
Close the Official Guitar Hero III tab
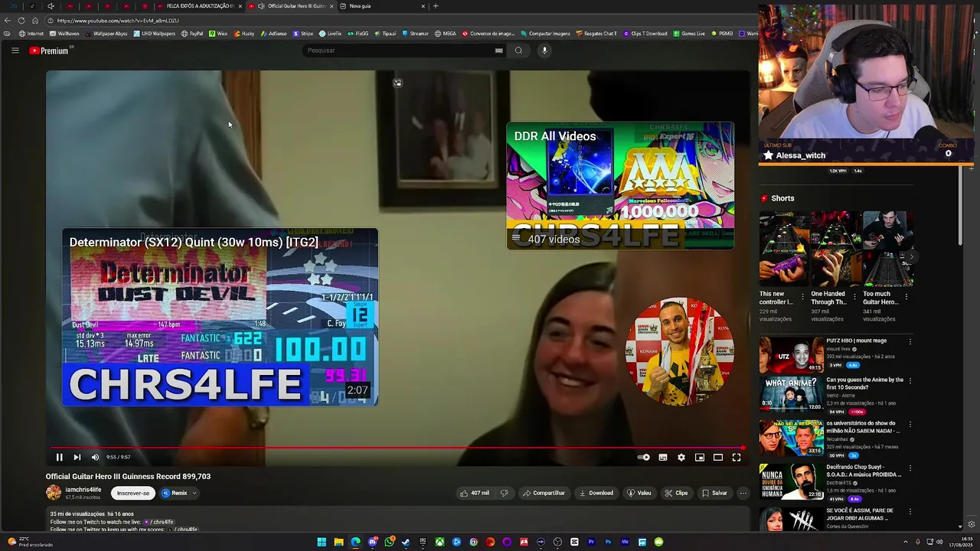pyautogui.click(x=332, y=6)
